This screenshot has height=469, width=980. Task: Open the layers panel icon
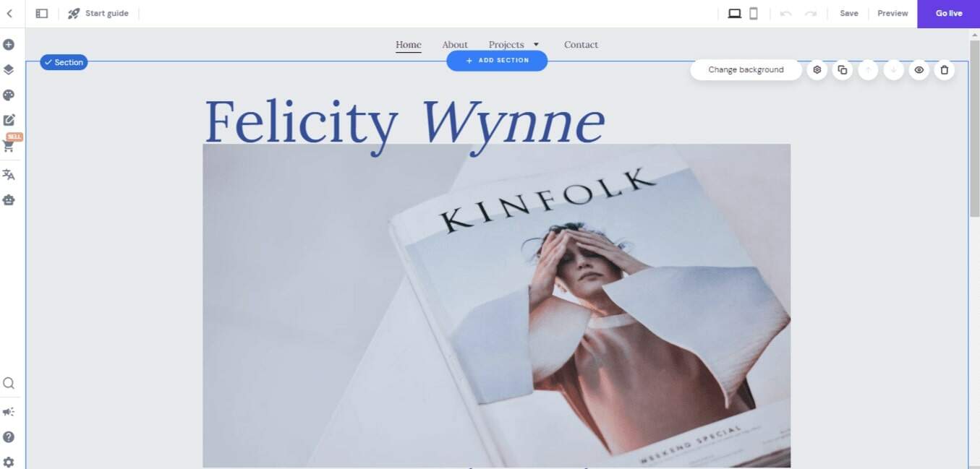tap(9, 70)
